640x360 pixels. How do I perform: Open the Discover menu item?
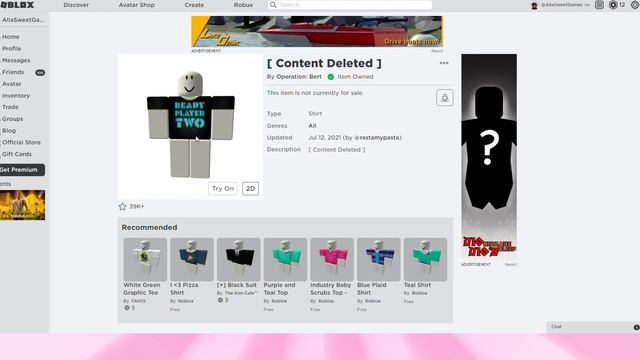coord(76,5)
